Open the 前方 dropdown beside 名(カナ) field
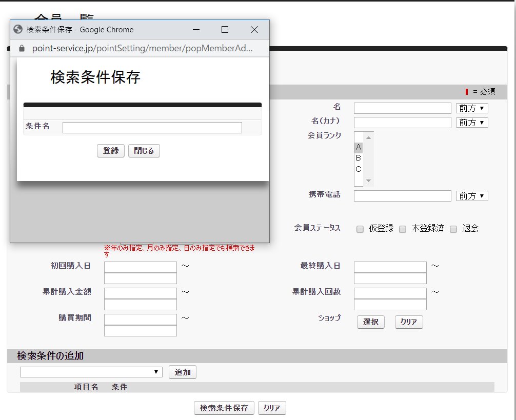The height and width of the screenshot is (420, 516). pyautogui.click(x=472, y=123)
